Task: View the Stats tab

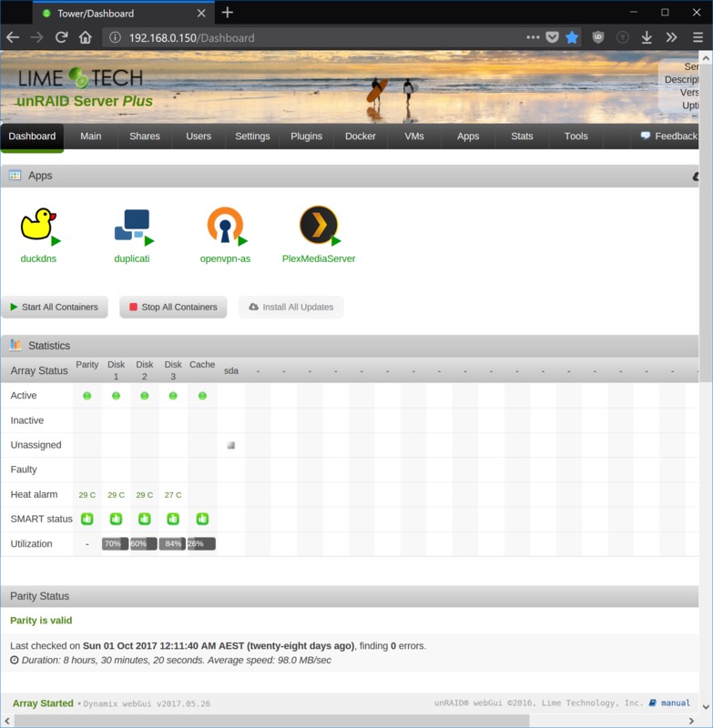Action: [522, 136]
